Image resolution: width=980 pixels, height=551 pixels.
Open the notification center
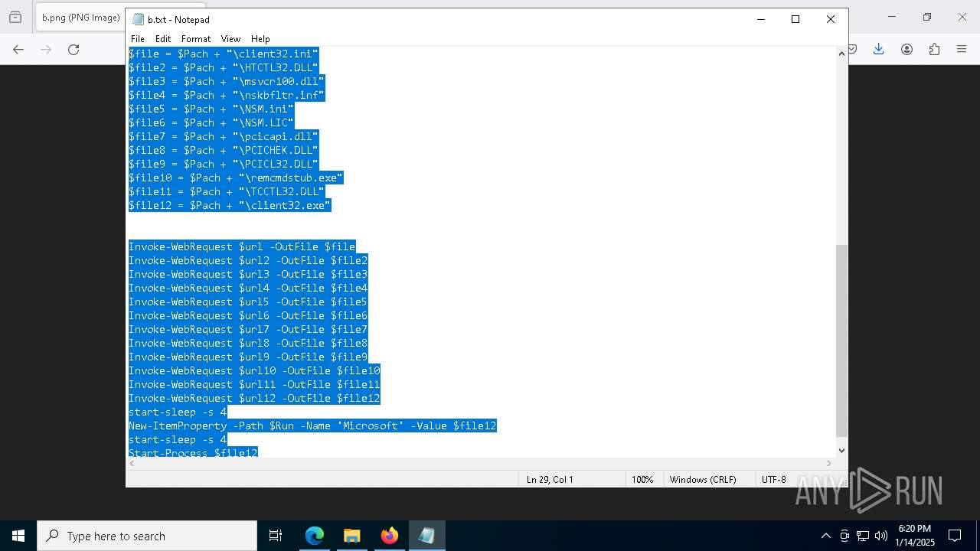955,536
